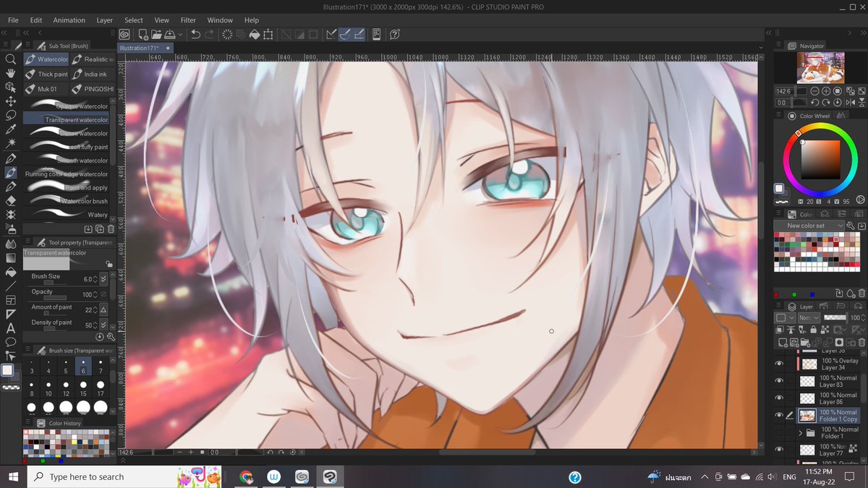868x488 pixels.
Task: Open CLIP STUDIO launcher icon
Action: (x=124, y=34)
